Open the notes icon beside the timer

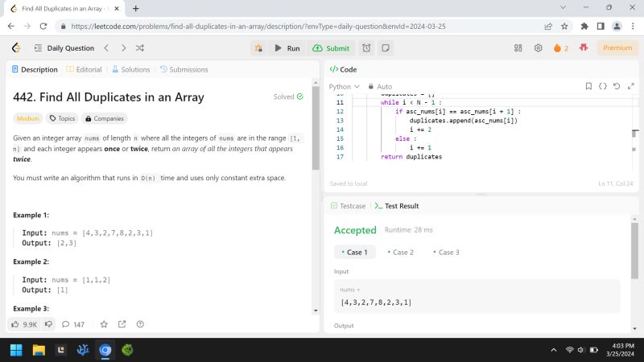point(386,48)
